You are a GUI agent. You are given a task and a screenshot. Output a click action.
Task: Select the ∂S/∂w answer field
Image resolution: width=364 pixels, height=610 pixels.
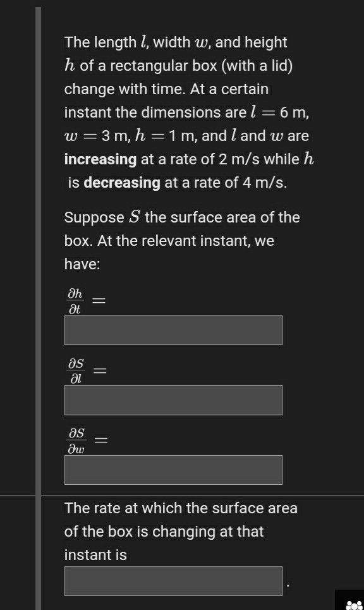pyautogui.click(x=173, y=470)
